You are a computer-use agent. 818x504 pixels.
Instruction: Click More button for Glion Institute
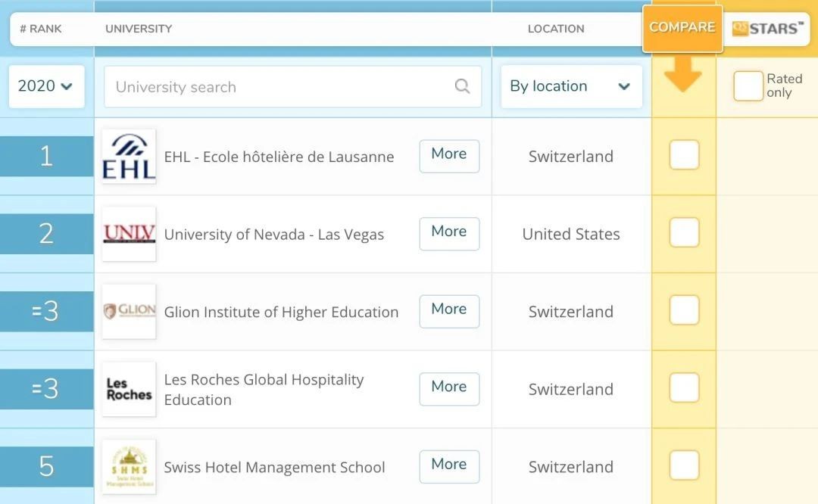click(449, 310)
